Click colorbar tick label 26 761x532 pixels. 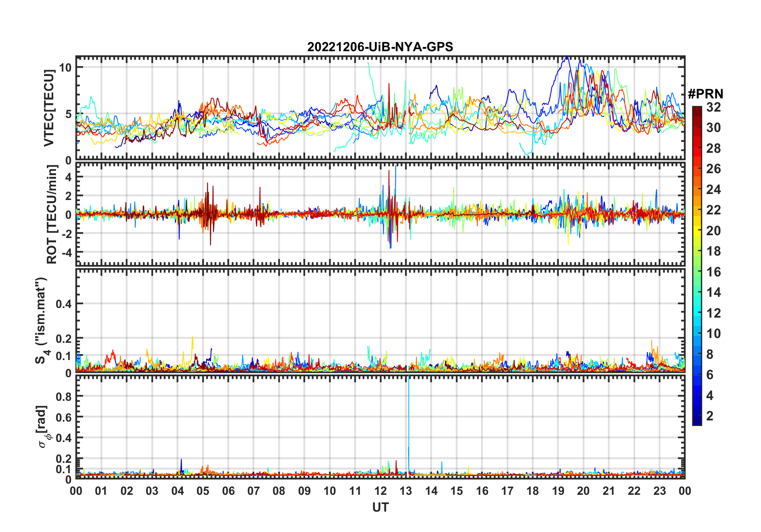point(713,169)
